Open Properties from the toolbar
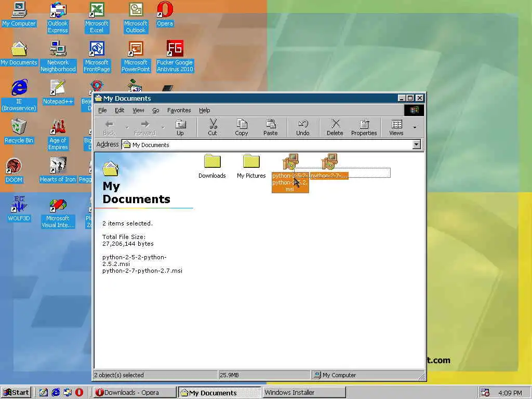 coord(364,128)
